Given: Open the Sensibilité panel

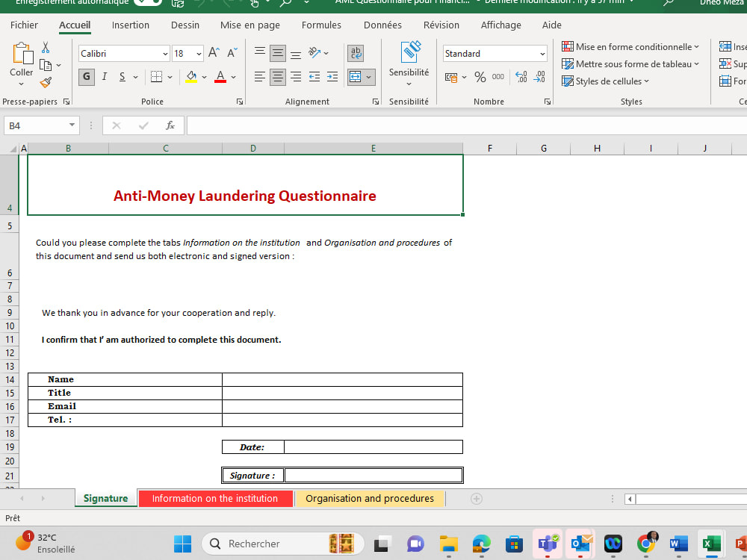Looking at the screenshot, I should coord(409,63).
